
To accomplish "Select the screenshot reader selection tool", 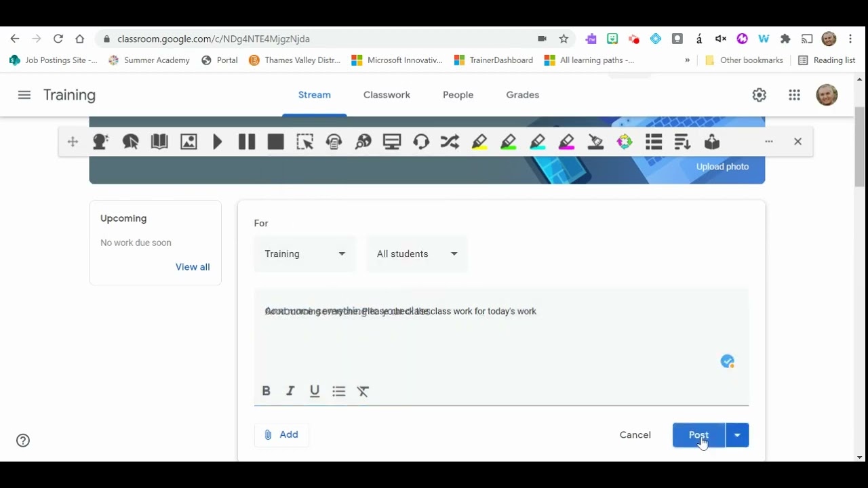I will [x=305, y=142].
